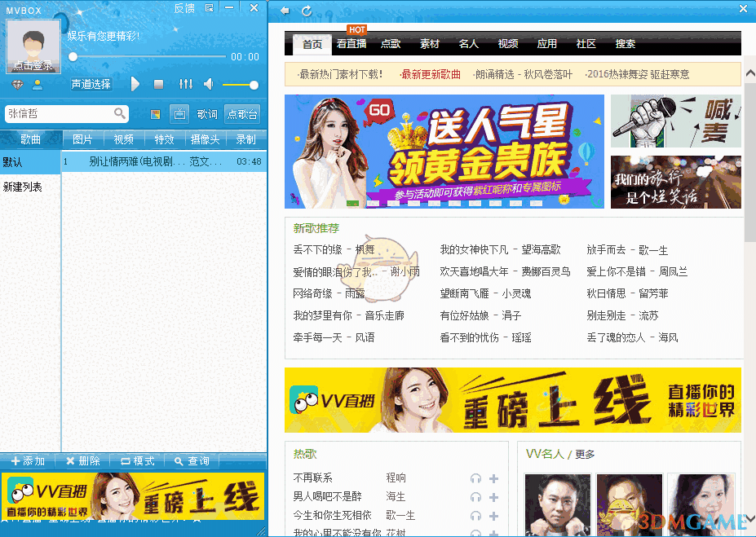Open the 点歌 navigation item
The height and width of the screenshot is (537, 756).
[391, 44]
